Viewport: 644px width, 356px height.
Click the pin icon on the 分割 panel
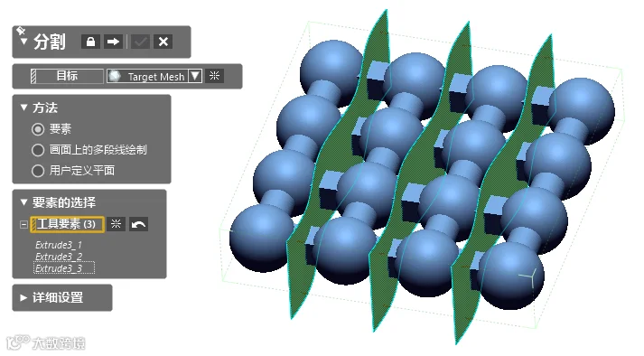tap(21, 31)
